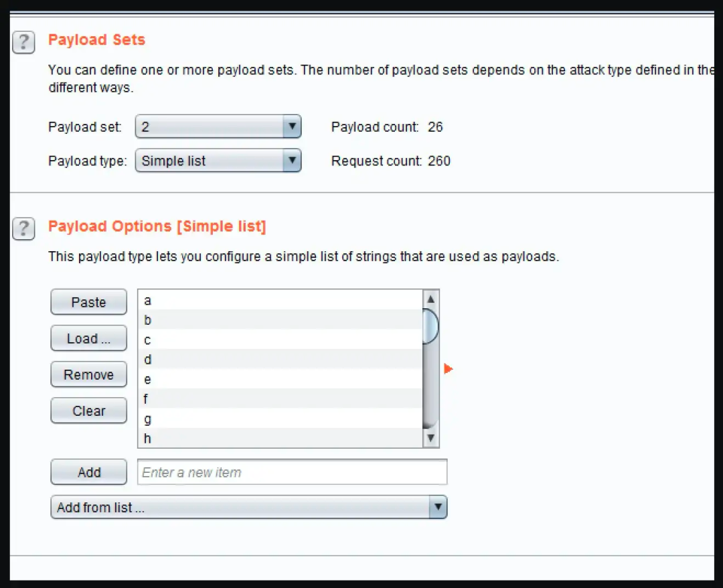Open help for Payload Sets section
Image resolution: width=723 pixels, height=588 pixels.
(23, 42)
